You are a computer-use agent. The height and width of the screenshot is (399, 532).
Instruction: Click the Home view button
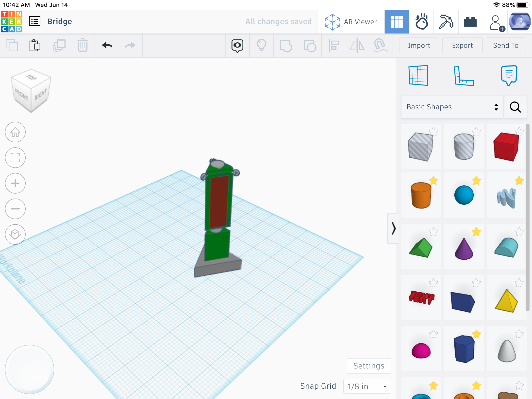15,132
